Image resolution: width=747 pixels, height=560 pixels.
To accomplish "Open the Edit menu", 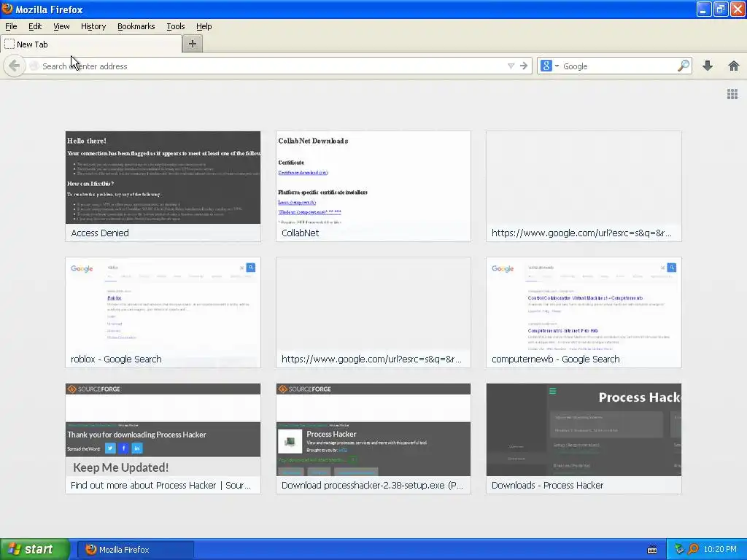I will 35,26.
